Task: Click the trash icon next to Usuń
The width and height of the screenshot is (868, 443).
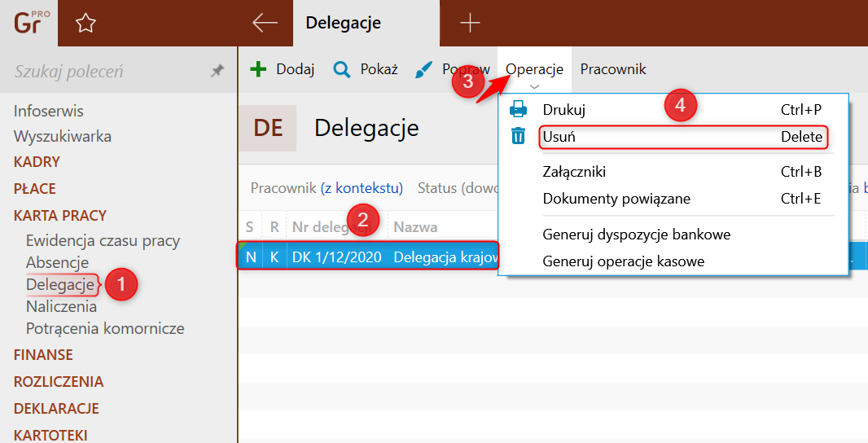Action: (x=518, y=136)
